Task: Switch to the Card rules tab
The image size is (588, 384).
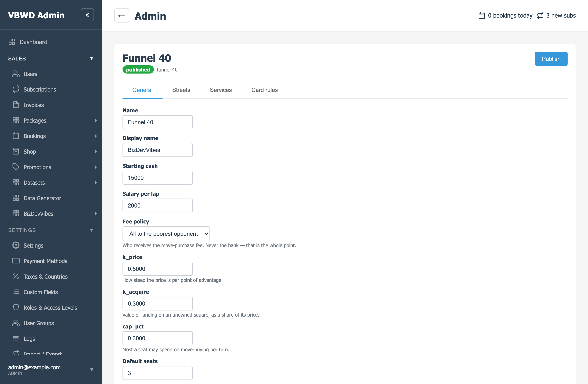Action: click(264, 90)
